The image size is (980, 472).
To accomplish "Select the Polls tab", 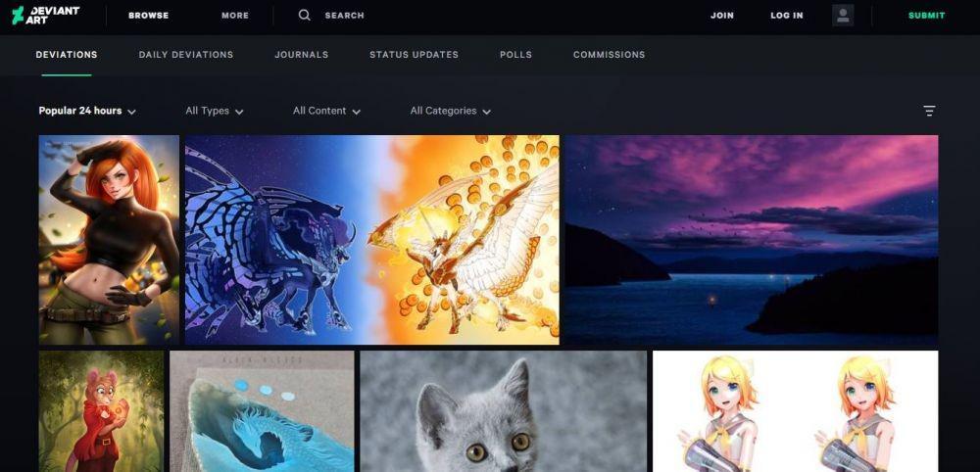I will point(515,55).
